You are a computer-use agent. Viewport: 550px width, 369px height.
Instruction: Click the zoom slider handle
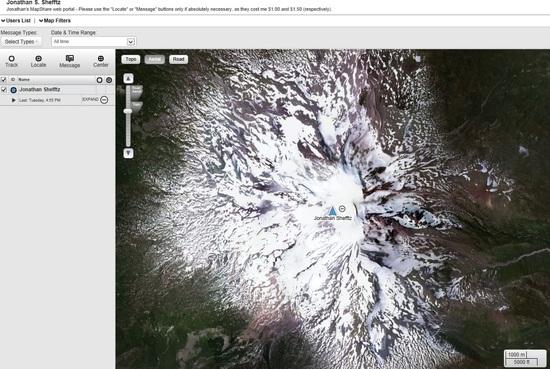point(128,111)
